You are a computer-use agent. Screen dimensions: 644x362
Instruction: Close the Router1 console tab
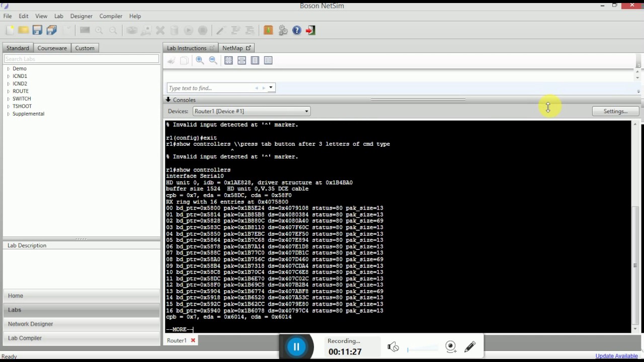click(193, 340)
